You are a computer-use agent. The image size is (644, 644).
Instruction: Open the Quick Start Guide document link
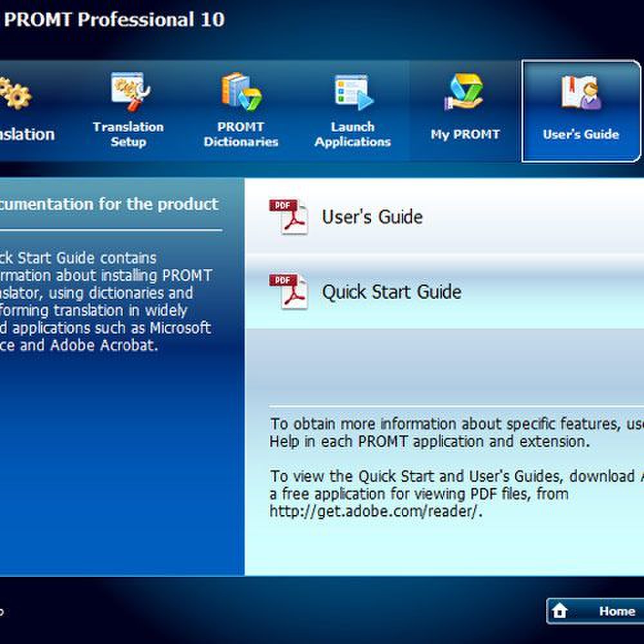[392, 292]
